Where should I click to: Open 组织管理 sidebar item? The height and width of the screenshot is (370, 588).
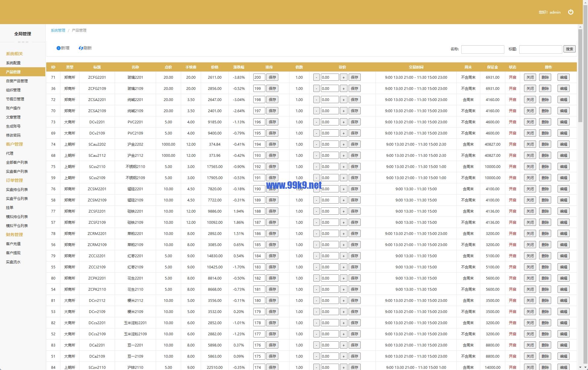click(x=13, y=90)
